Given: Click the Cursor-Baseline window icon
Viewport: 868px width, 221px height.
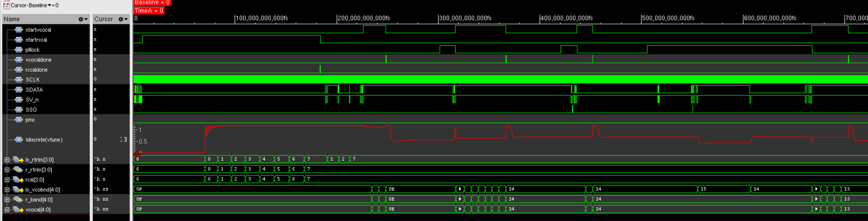Looking at the screenshot, I should (x=6, y=5).
